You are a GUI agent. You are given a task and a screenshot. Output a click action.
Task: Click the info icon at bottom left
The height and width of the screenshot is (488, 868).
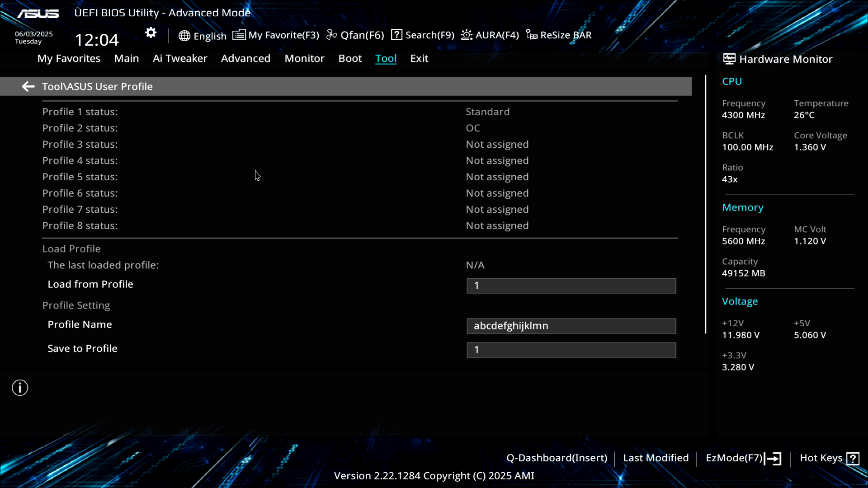20,388
